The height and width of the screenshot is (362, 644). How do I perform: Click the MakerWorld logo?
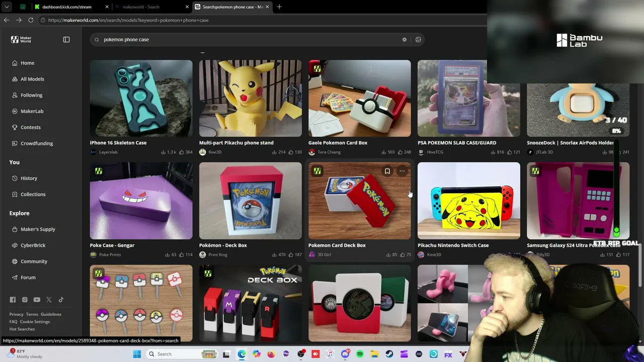pos(21,40)
